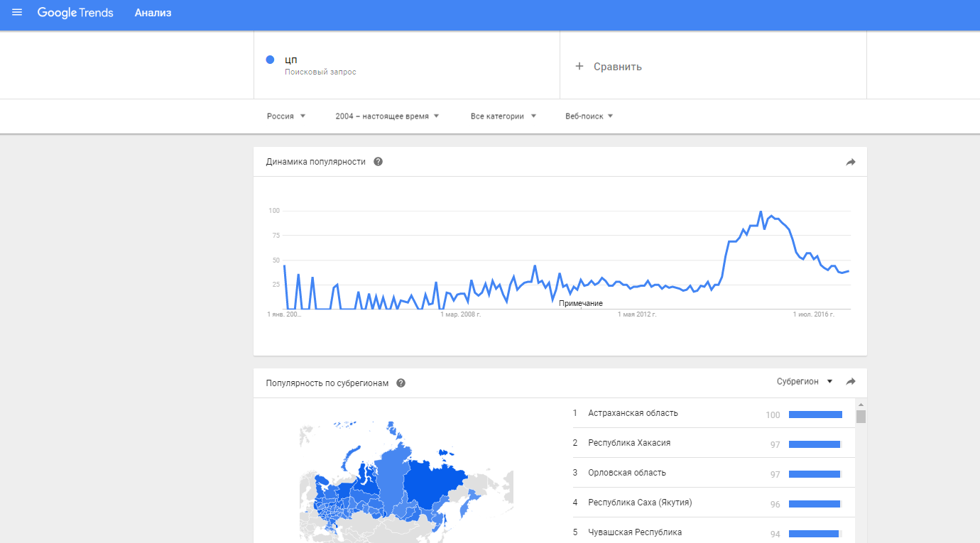The height and width of the screenshot is (543, 980).
Task: Open the Все категории dropdown
Action: [x=503, y=116]
